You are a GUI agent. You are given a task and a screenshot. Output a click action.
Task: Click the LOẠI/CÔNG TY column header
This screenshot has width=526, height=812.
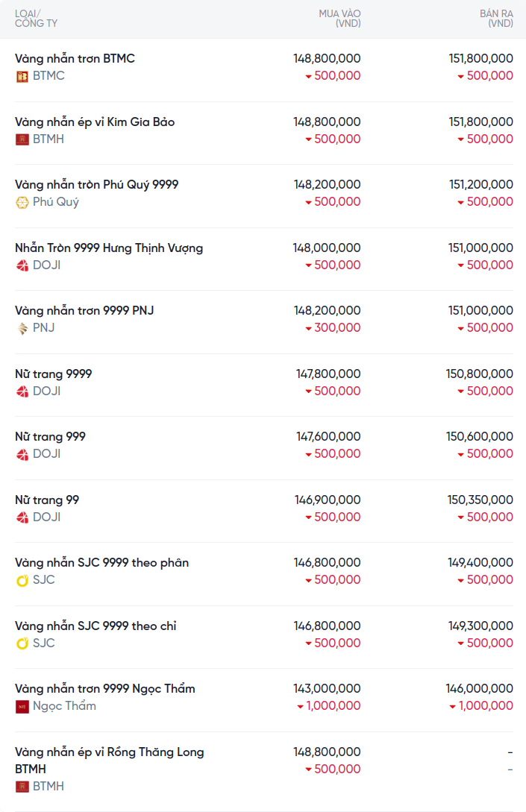tap(36, 19)
